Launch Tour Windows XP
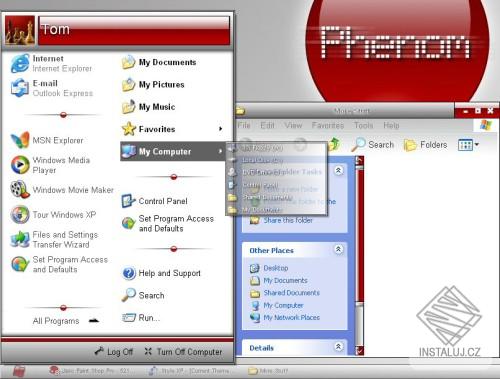Screen dimensions: 500x379 (x=53, y=215)
